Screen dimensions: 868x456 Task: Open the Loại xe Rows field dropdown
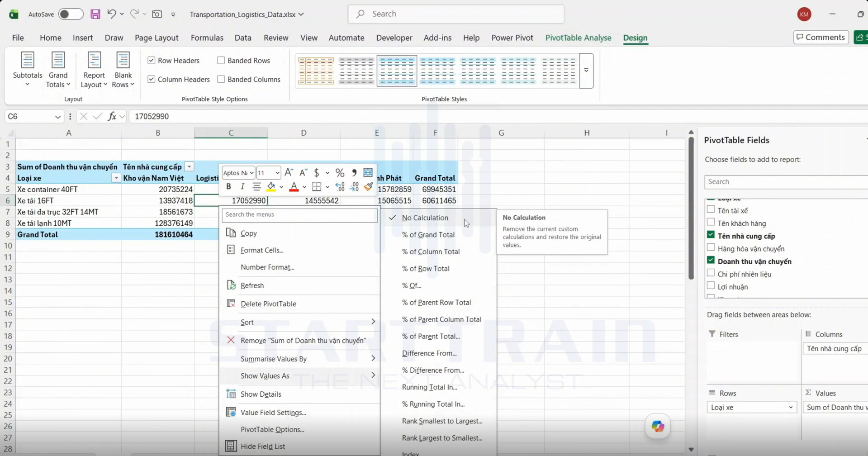[x=791, y=407]
